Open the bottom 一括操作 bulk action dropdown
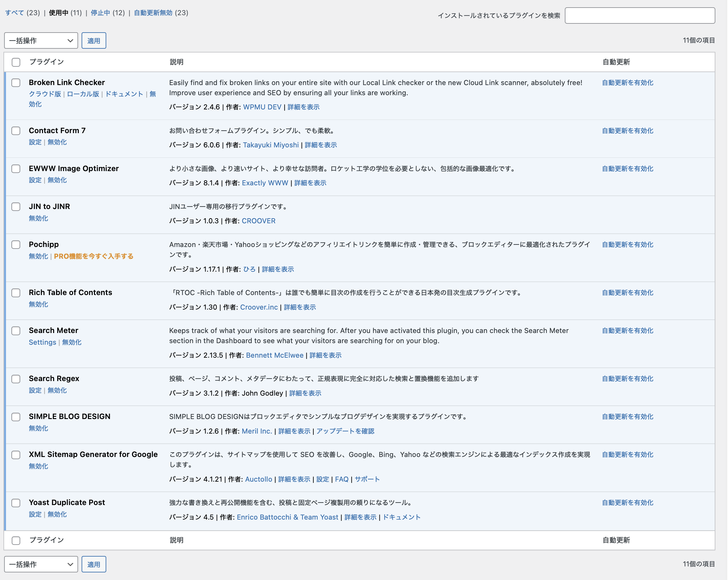 (x=41, y=564)
